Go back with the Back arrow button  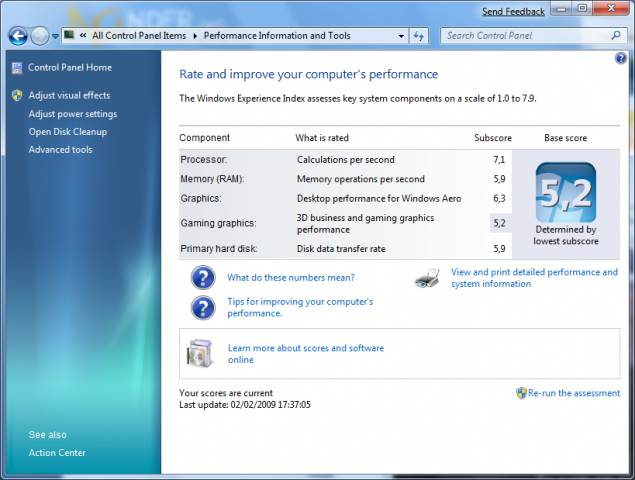[x=18, y=36]
